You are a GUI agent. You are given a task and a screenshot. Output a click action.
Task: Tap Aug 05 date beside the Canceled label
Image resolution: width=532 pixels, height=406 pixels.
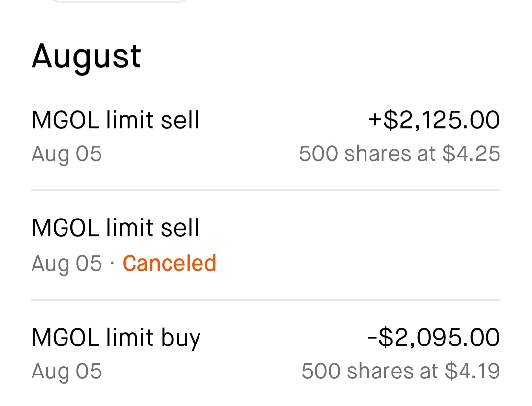pyautogui.click(x=66, y=263)
